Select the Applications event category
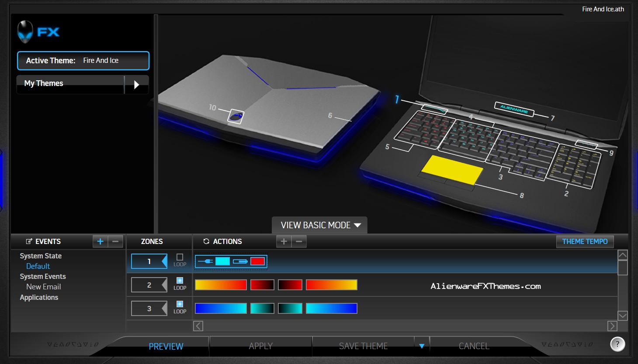The width and height of the screenshot is (638, 364). [39, 298]
